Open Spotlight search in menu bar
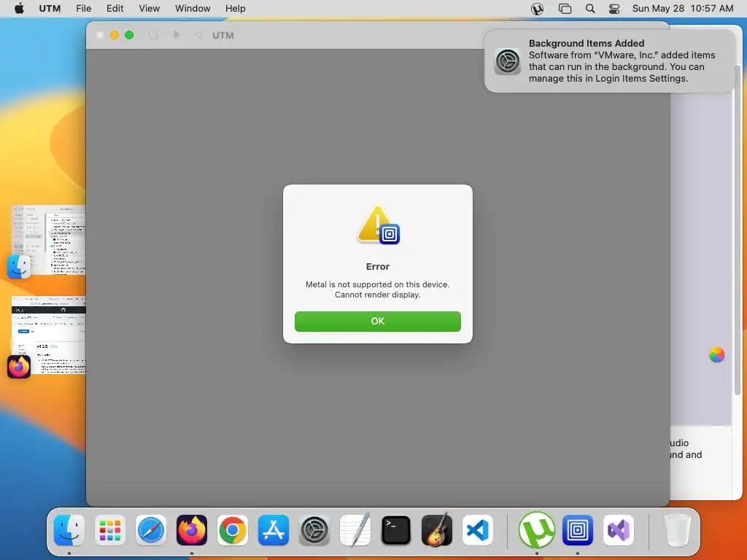The height and width of the screenshot is (560, 747). pyautogui.click(x=589, y=9)
